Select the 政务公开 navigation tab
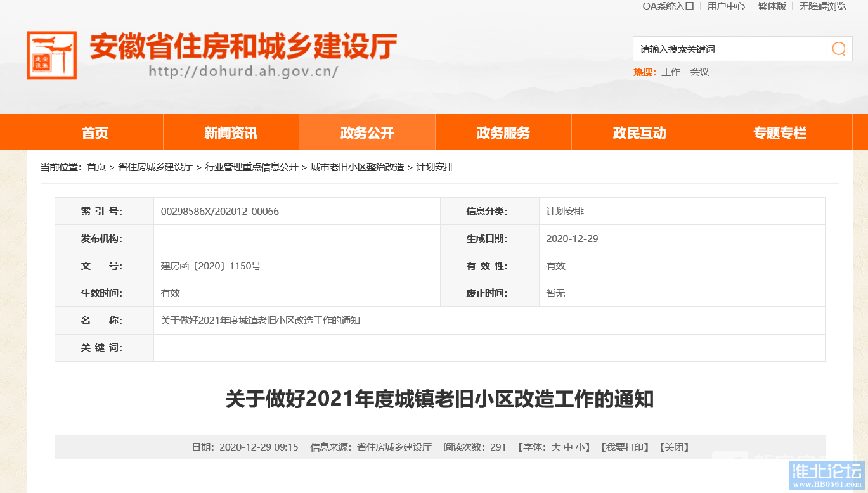The height and width of the screenshot is (493, 868). (367, 133)
